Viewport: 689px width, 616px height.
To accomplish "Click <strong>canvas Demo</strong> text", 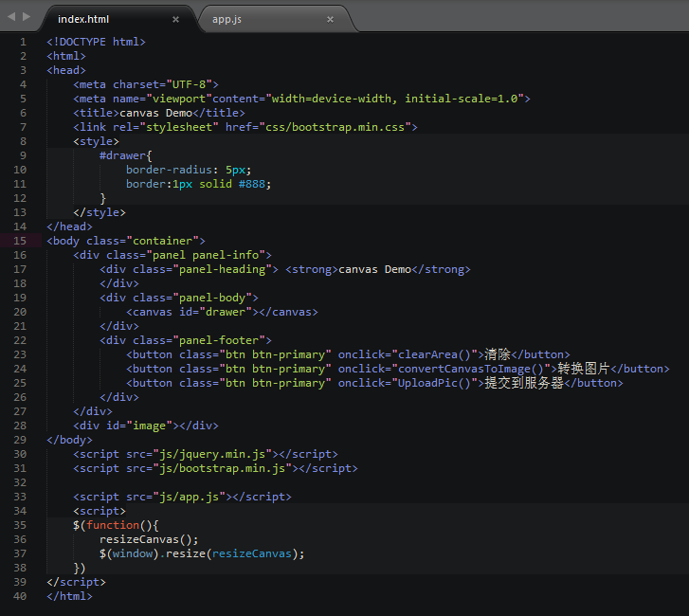I will pyautogui.click(x=378, y=269).
